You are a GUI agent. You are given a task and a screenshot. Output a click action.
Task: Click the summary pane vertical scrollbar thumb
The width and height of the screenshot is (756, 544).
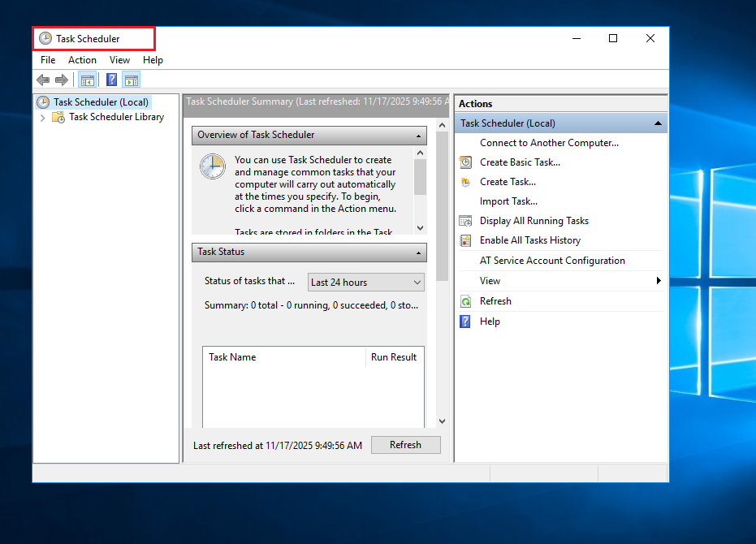click(442, 206)
